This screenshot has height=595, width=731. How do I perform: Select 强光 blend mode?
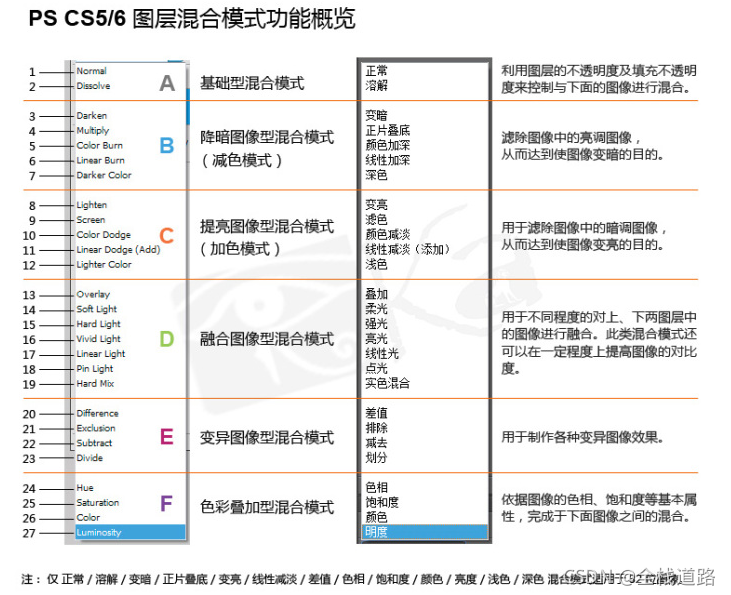(376, 324)
